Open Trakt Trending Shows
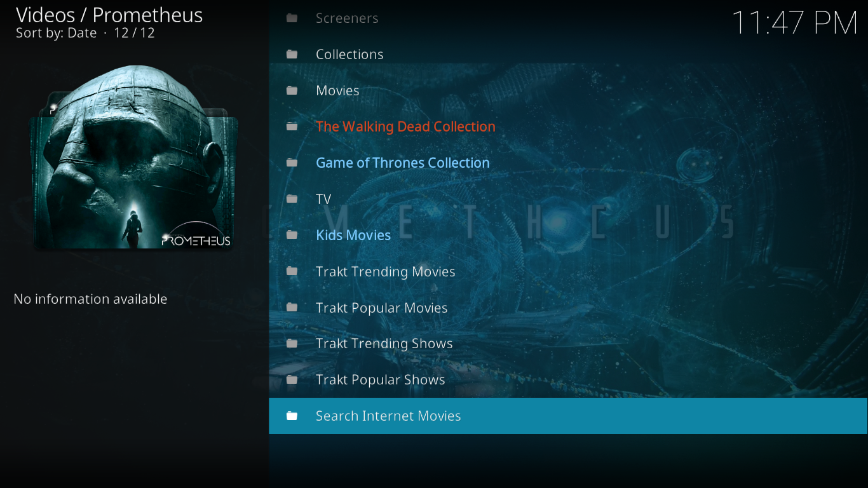Image resolution: width=868 pixels, height=488 pixels. (x=568, y=343)
